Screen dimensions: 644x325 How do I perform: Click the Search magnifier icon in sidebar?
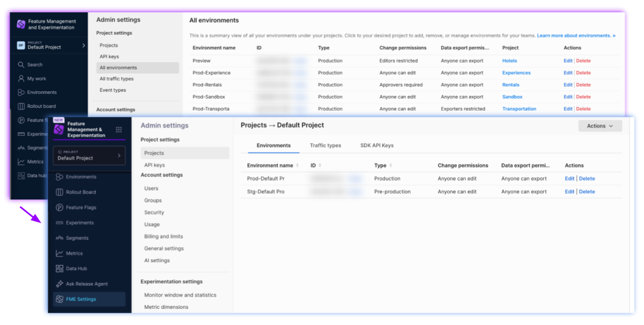[x=21, y=64]
